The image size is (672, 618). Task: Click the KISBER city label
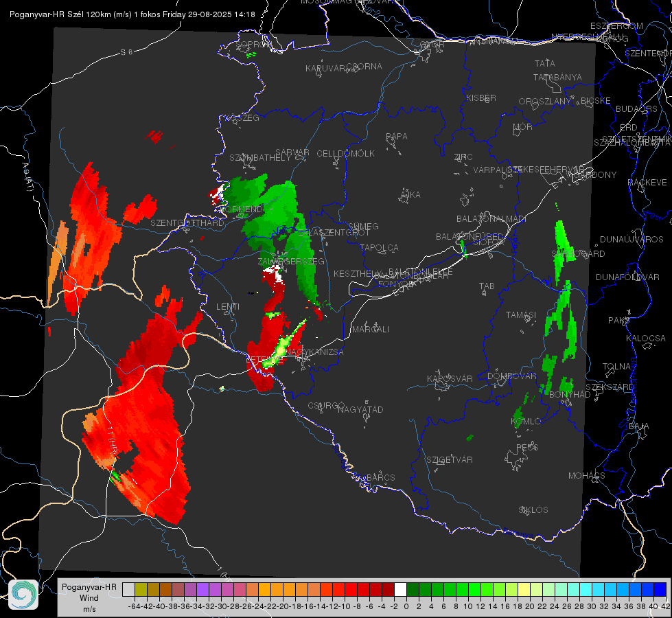pos(481,98)
